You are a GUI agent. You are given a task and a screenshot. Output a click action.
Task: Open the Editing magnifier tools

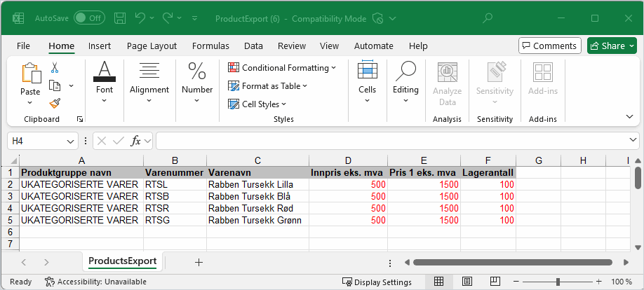coord(405,82)
